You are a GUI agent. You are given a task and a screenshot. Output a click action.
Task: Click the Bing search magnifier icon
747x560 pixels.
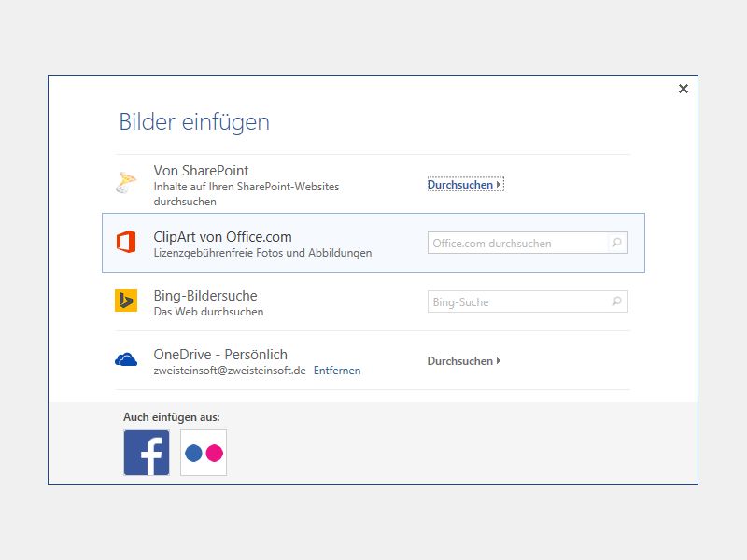[617, 301]
